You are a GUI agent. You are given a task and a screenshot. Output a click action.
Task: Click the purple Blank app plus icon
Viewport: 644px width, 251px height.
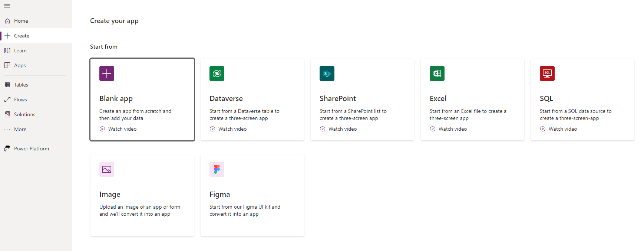point(107,74)
